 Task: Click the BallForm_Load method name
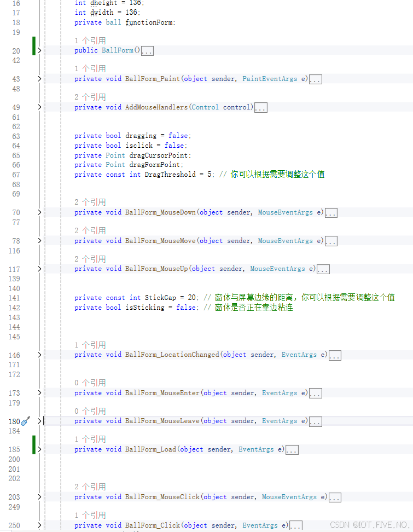tap(150, 449)
